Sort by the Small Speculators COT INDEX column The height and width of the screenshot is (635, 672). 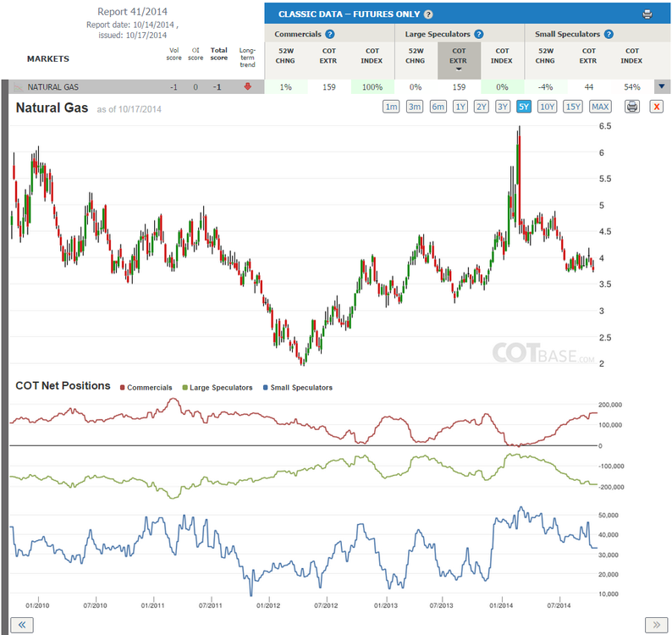[x=631, y=56]
